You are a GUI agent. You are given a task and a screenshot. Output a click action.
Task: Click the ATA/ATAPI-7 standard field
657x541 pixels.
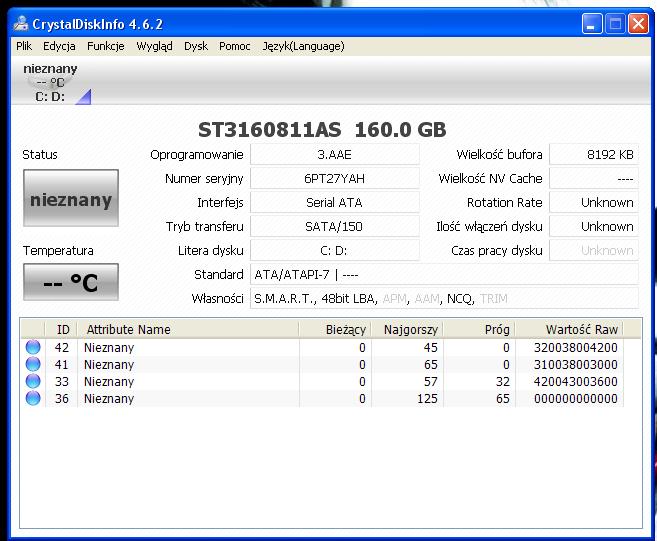[x=444, y=274]
